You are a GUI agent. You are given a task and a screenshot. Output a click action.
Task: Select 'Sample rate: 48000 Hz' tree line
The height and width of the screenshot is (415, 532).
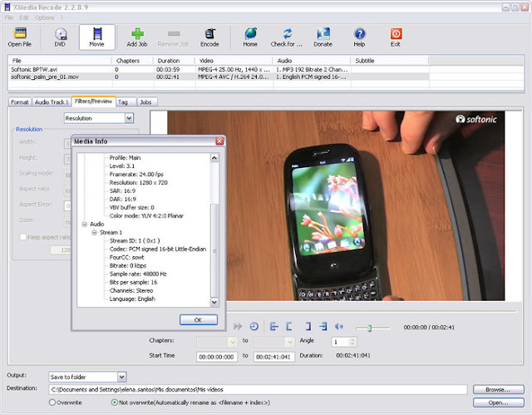[x=138, y=274]
